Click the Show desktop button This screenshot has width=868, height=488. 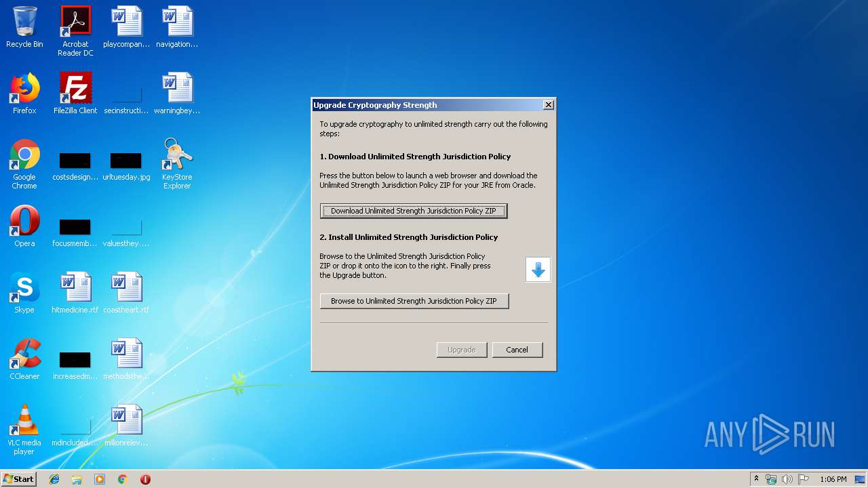pyautogui.click(x=861, y=479)
